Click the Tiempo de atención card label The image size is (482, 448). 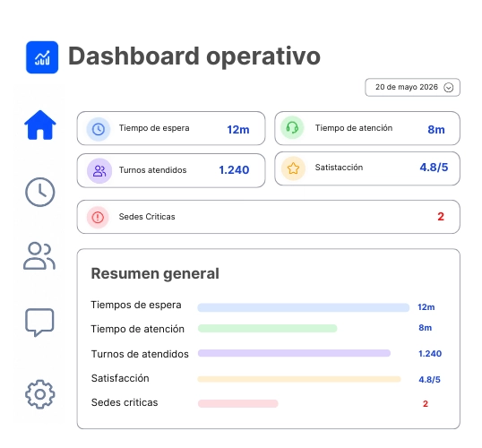(x=354, y=128)
